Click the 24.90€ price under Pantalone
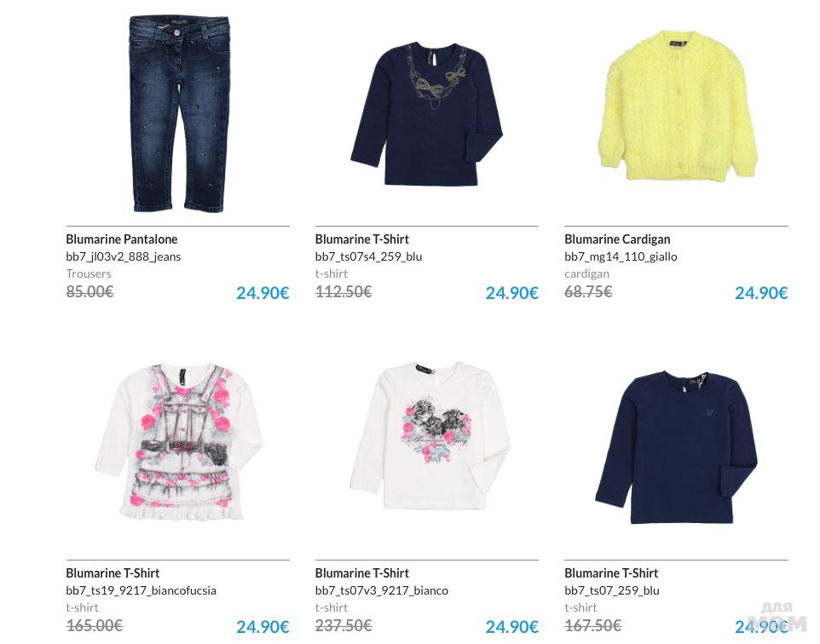 point(263,293)
